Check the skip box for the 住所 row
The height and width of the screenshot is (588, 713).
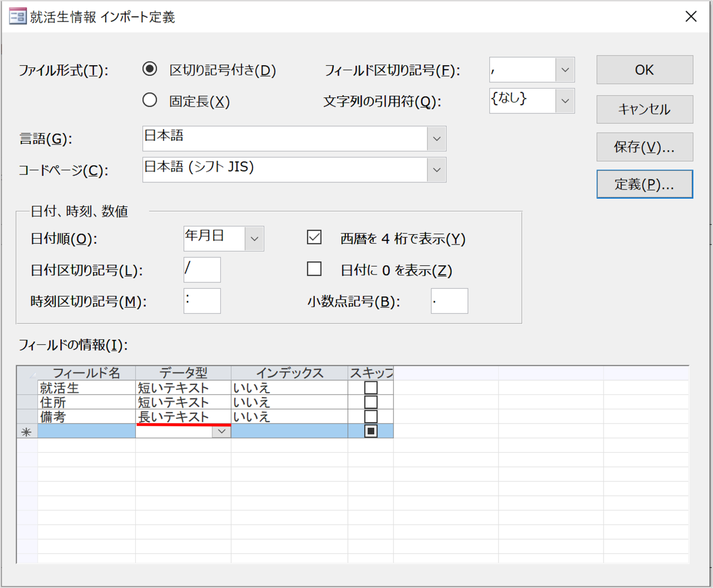pyautogui.click(x=371, y=402)
